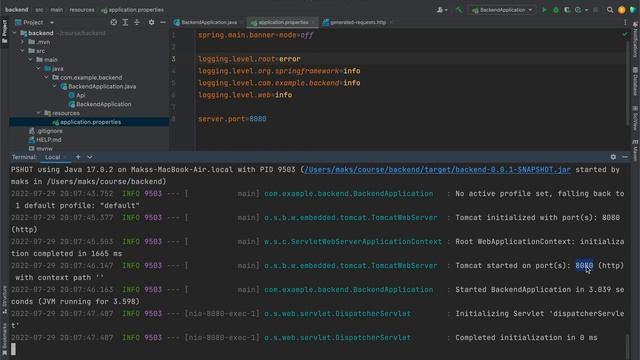Collapse the backend project root
Screen dimensions: 640x360
click(x=14, y=33)
